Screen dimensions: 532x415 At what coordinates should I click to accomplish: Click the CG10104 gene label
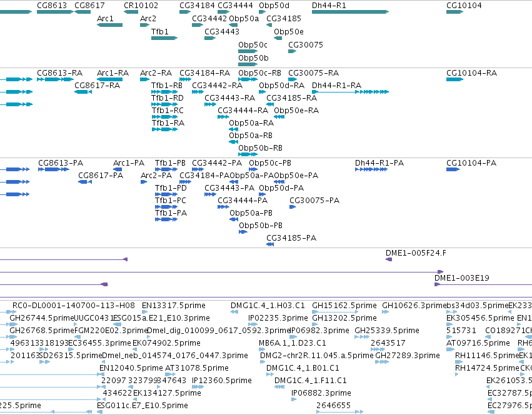464,6
